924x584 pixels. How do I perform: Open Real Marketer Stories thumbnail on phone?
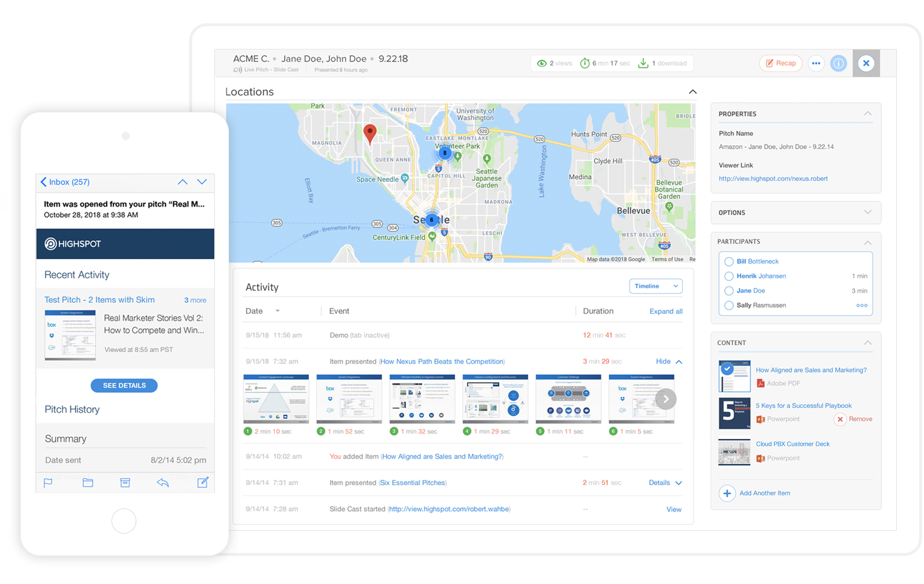70,334
